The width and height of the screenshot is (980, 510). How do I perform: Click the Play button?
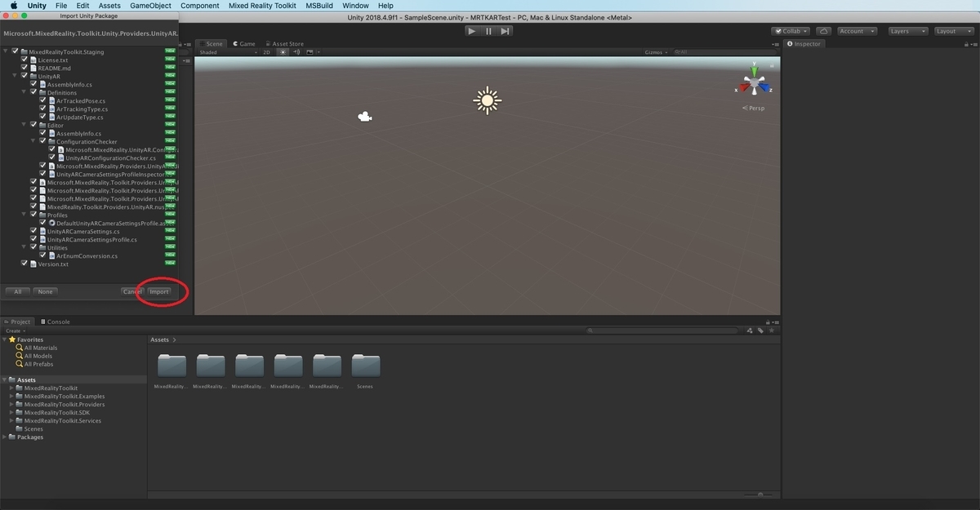coord(472,31)
